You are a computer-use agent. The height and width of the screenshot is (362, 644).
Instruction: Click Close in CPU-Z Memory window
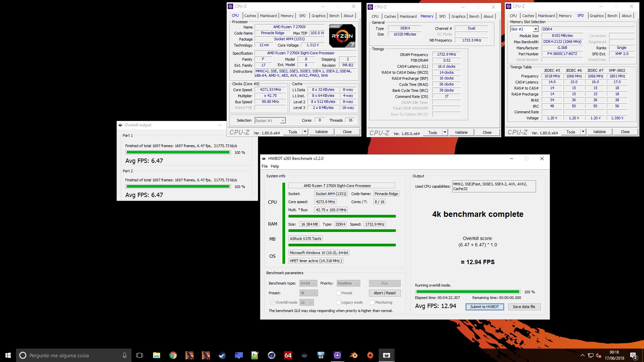pos(487,132)
